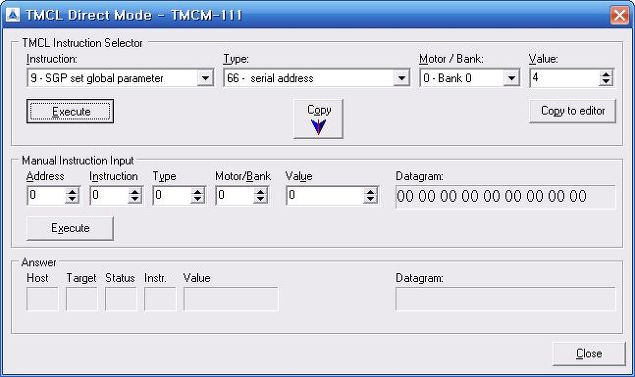
Task: Decrease the selector Value spinner down arrow
Action: click(606, 82)
